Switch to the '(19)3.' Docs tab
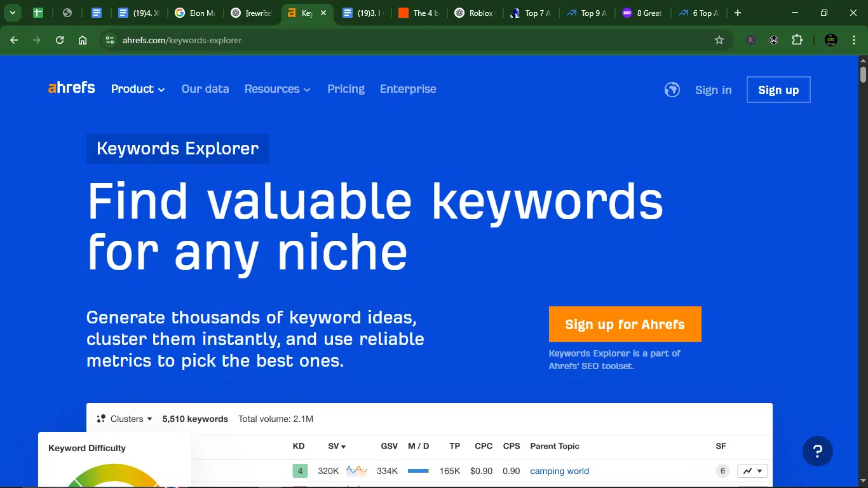This screenshot has height=488, width=868. [x=362, y=13]
